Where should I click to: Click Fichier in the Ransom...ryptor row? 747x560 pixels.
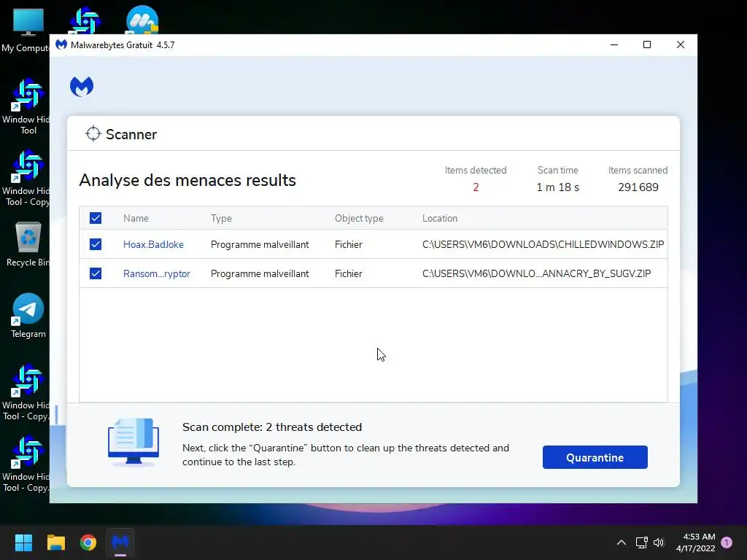point(348,273)
